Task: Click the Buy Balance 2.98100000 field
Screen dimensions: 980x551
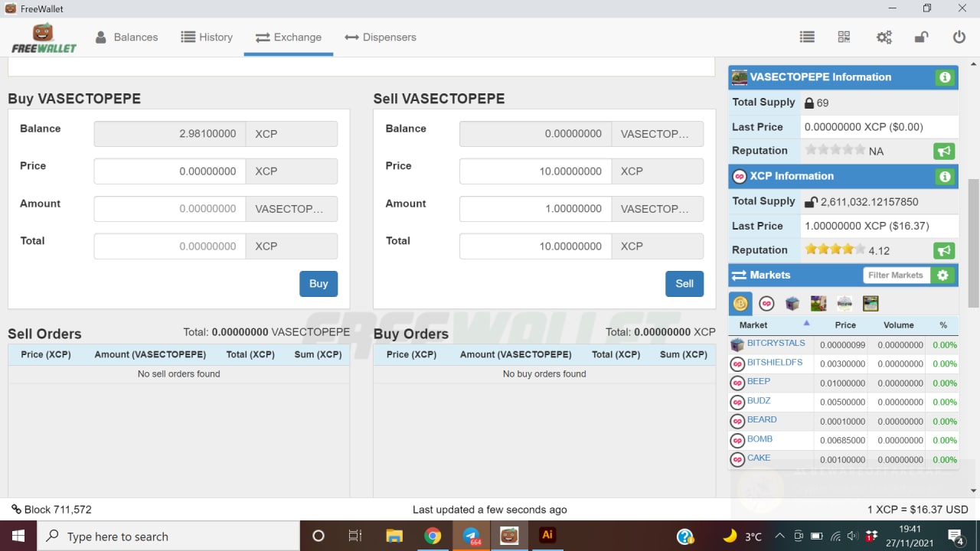Action: pyautogui.click(x=170, y=134)
